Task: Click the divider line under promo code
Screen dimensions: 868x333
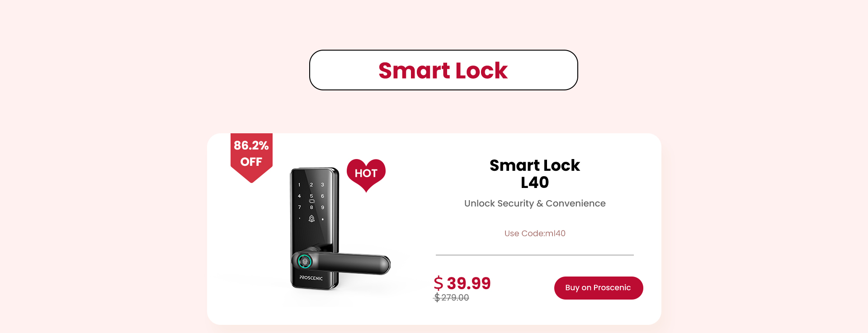Action: coord(535,255)
